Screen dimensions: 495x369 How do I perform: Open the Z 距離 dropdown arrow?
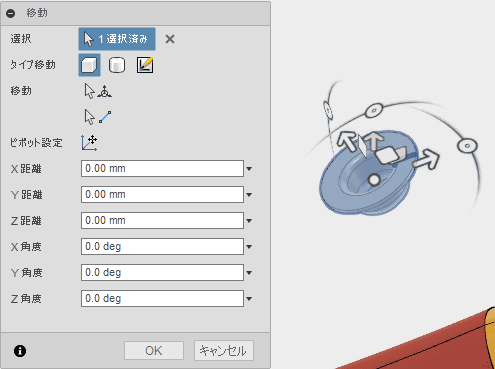(x=249, y=221)
